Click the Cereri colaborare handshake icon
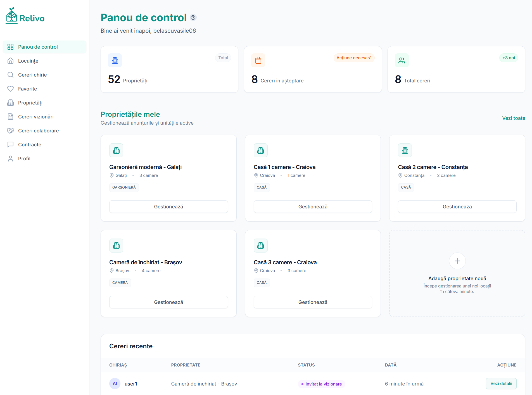The width and height of the screenshot is (532, 395). [11, 130]
